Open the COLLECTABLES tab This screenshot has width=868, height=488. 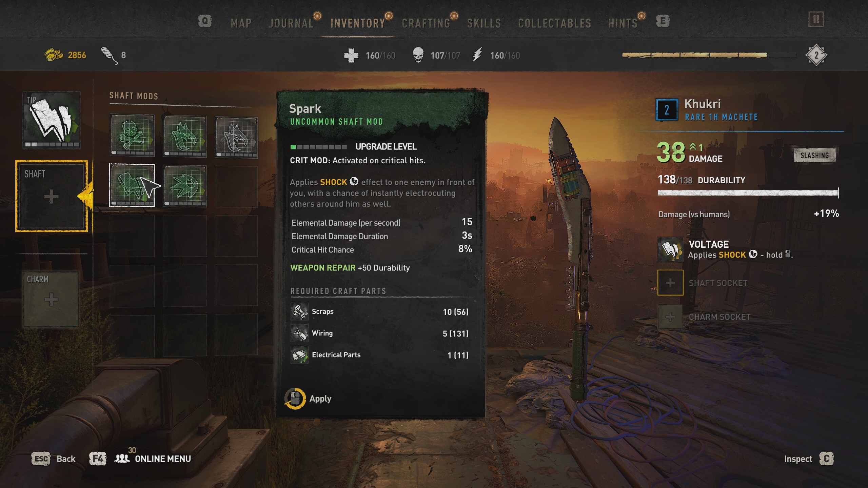point(555,23)
